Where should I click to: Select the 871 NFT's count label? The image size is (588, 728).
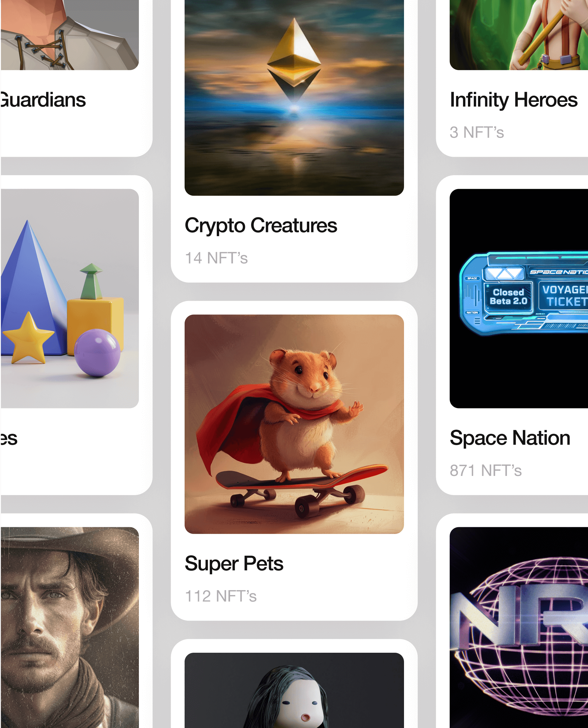point(486,470)
